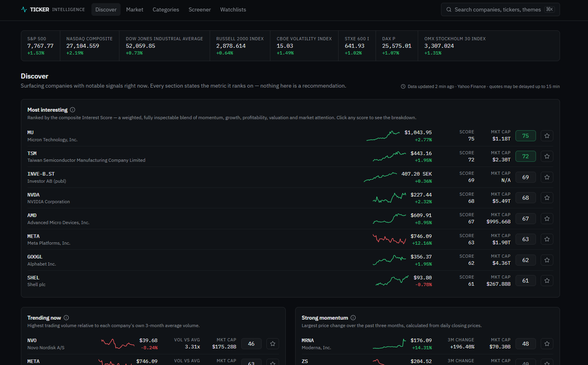Open the Most interesting info icon
This screenshot has width=588, height=365.
pos(73,110)
